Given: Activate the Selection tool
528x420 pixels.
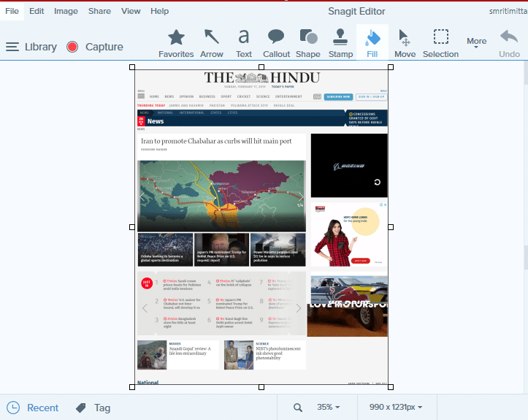Looking at the screenshot, I should pyautogui.click(x=440, y=43).
